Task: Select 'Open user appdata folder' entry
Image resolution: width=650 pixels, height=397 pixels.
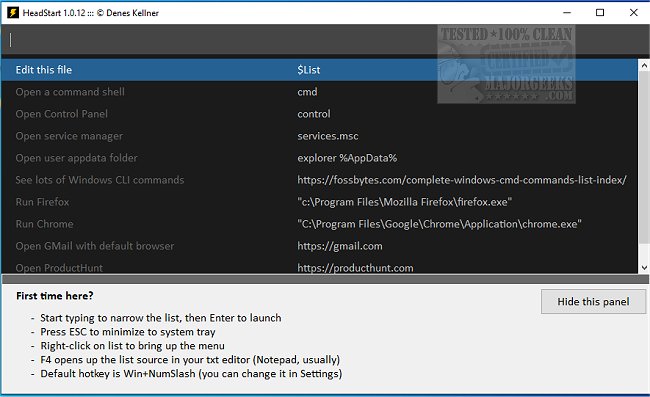Action: pos(320,158)
